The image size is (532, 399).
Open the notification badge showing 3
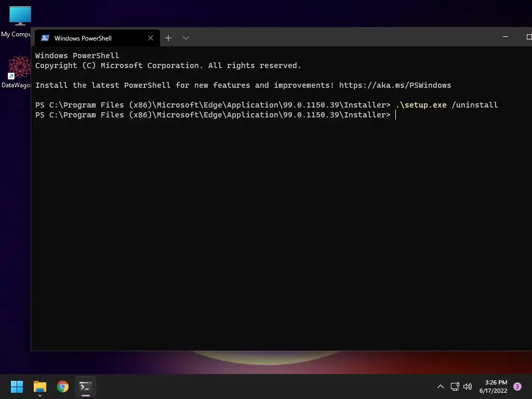(517, 387)
